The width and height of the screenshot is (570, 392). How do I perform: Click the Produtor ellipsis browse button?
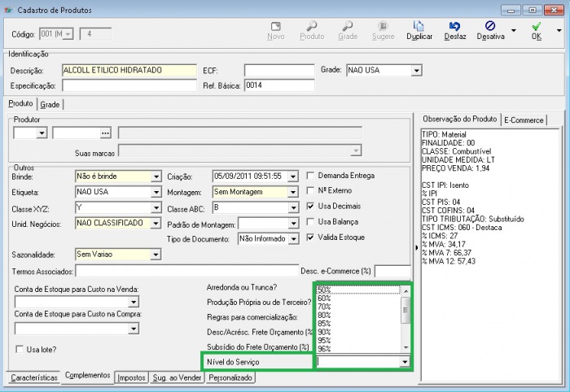coord(104,133)
